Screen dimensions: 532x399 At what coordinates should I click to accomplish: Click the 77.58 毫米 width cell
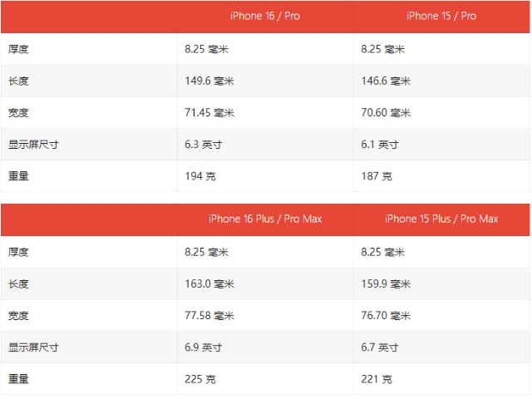tap(209, 315)
